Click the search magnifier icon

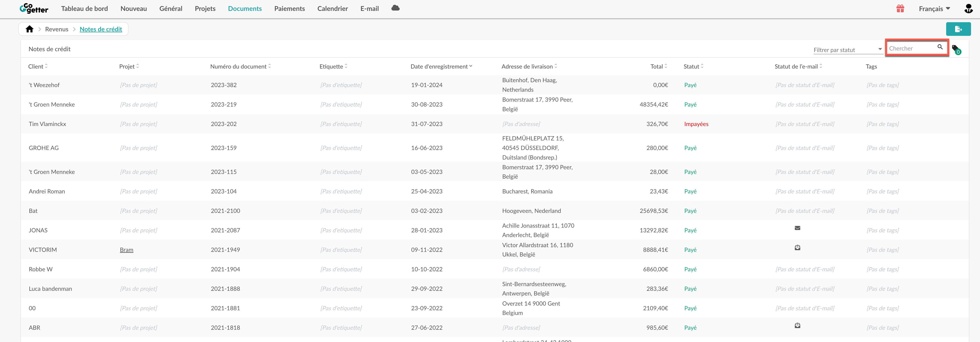[x=940, y=47]
